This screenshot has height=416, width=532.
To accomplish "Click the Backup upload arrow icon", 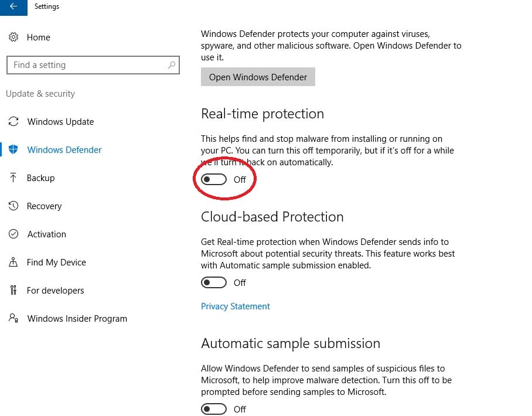I will point(13,178).
